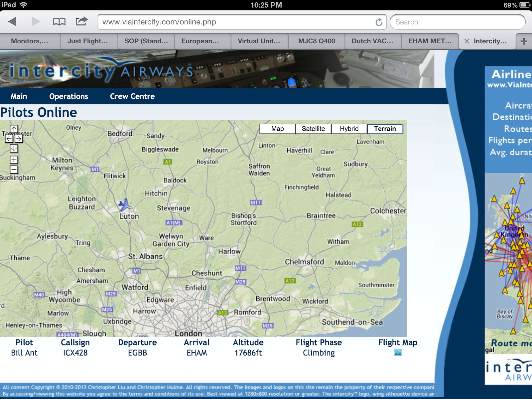Image resolution: width=532 pixels, height=399 pixels.
Task: Click departure code EGBB
Action: pyautogui.click(x=137, y=353)
